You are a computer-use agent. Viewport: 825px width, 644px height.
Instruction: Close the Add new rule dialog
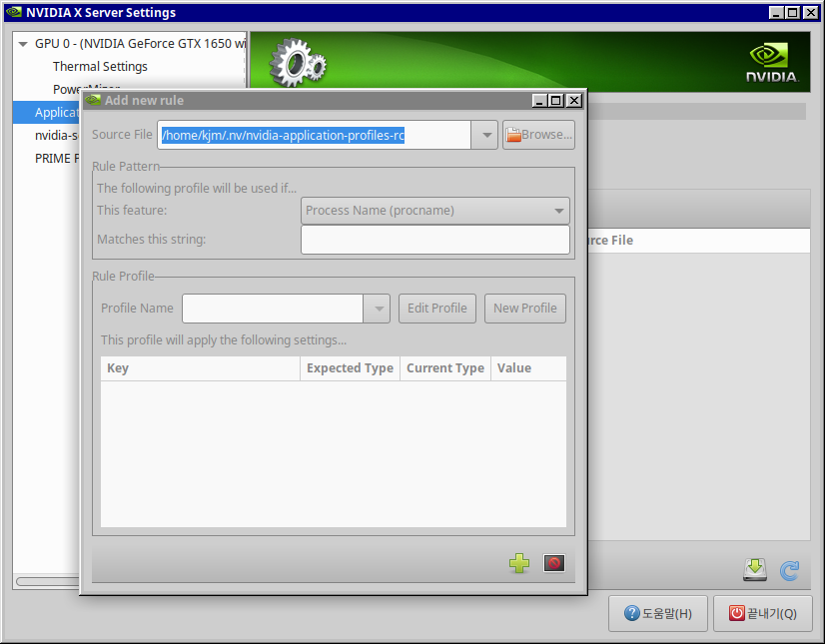[x=574, y=100]
